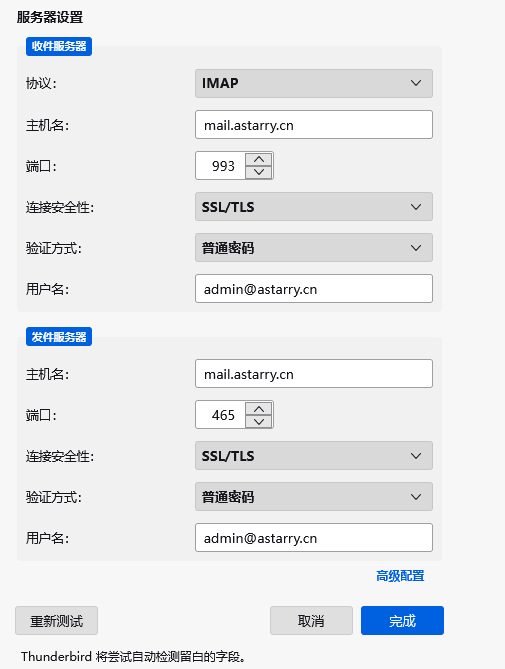Open incoming 验证方式 普通密码 dropdown
This screenshot has height=669, width=505.
(x=314, y=247)
